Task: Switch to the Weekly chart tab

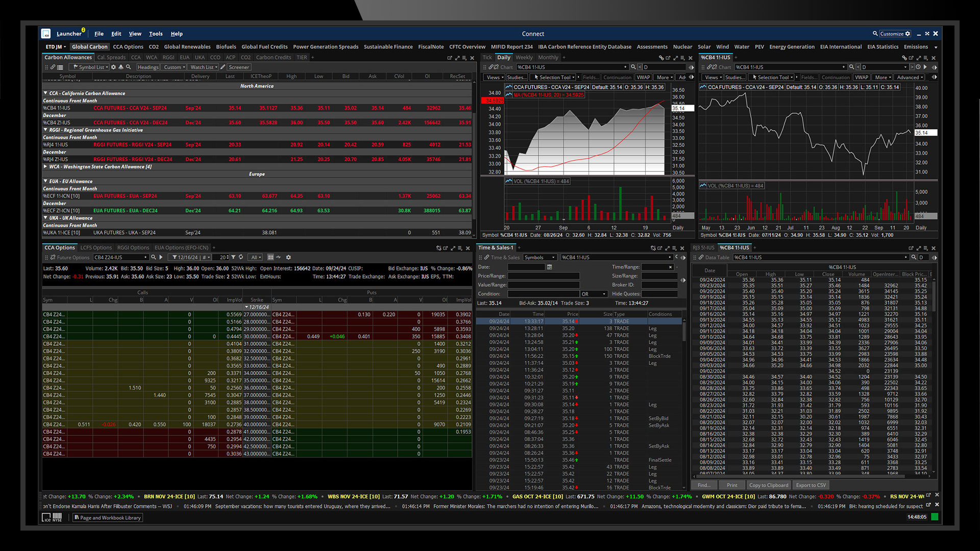Action: [524, 58]
